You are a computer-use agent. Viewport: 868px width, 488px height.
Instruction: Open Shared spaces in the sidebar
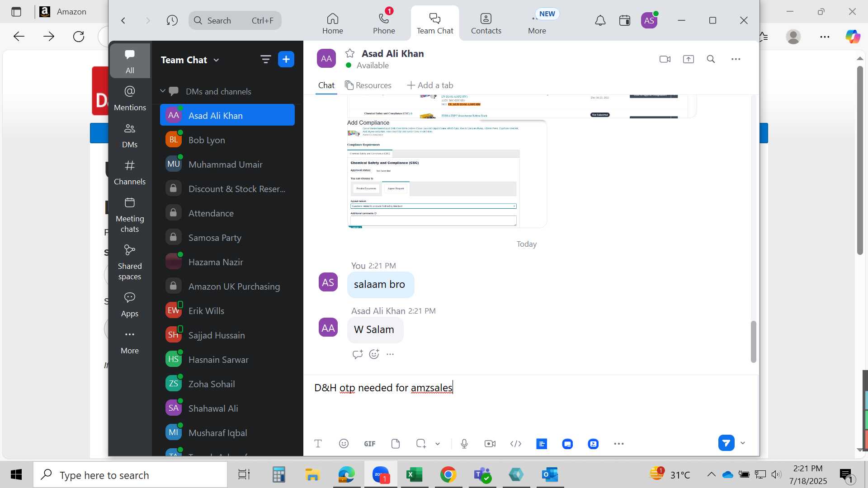pos(130,262)
